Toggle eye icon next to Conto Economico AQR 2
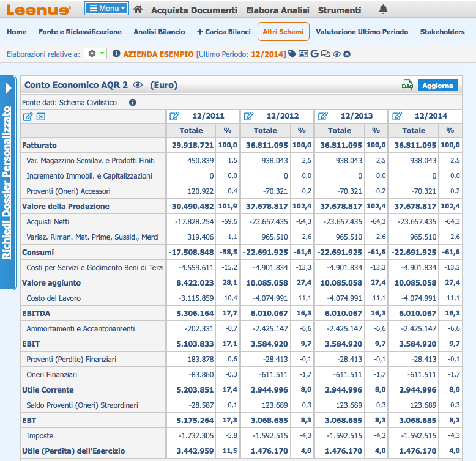Image resolution: width=476 pixels, height=461 pixels. tap(138, 85)
